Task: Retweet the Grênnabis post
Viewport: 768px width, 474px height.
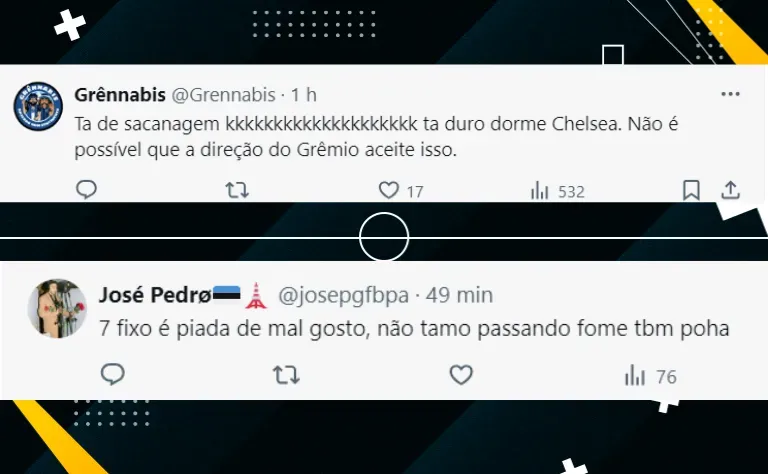Action: [x=237, y=190]
